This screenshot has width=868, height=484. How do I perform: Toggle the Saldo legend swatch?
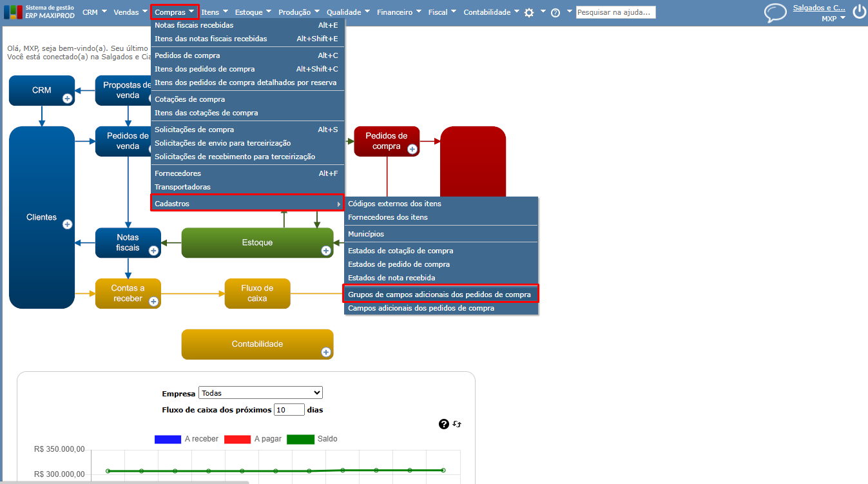[x=300, y=440]
